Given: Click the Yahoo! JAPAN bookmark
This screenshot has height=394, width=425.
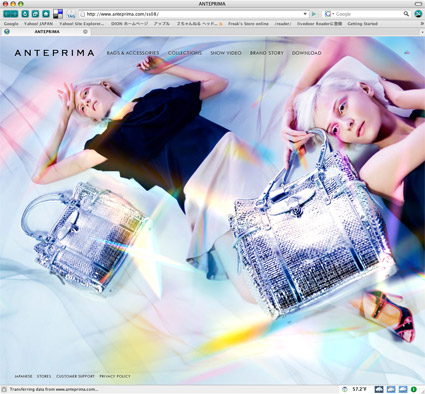Looking at the screenshot, I should coord(38,24).
